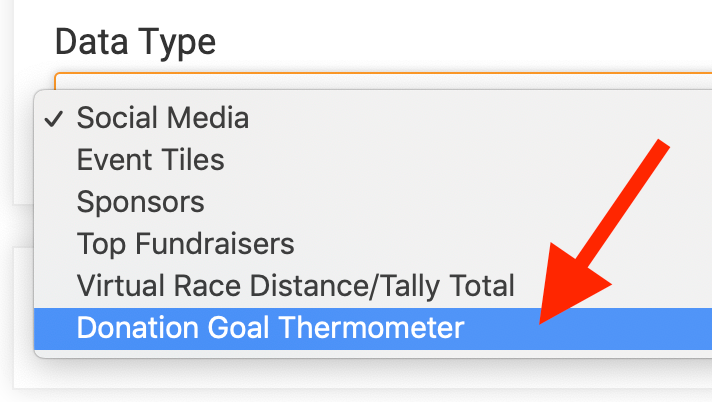The image size is (712, 402).
Task: Select Sponsors as the data type
Action: click(140, 202)
